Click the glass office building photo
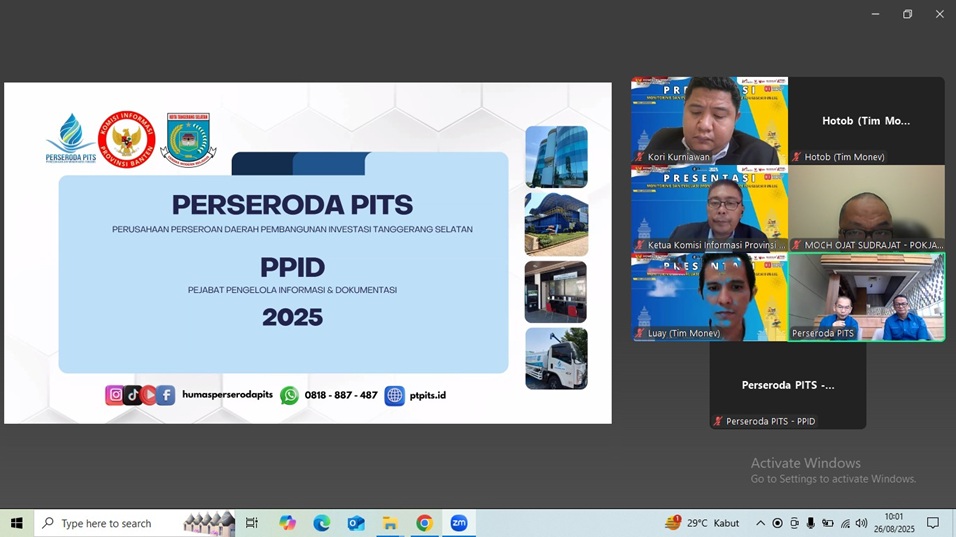 pyautogui.click(x=557, y=157)
